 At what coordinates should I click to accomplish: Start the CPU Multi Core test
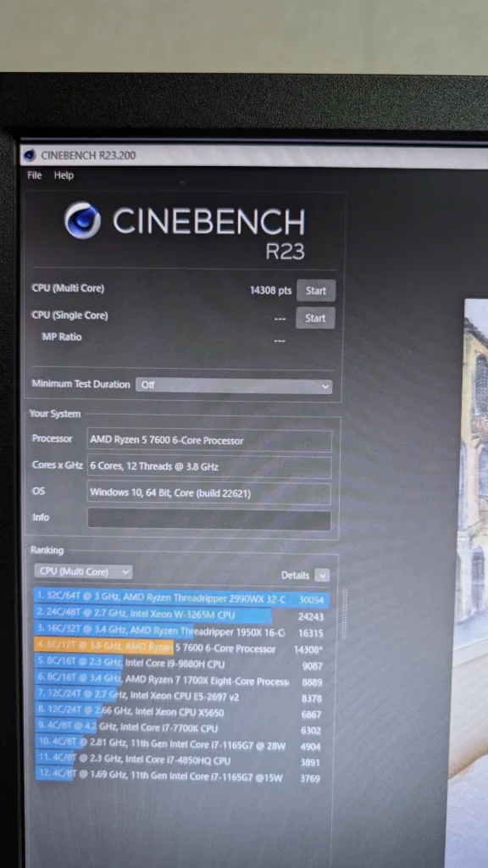click(x=316, y=291)
